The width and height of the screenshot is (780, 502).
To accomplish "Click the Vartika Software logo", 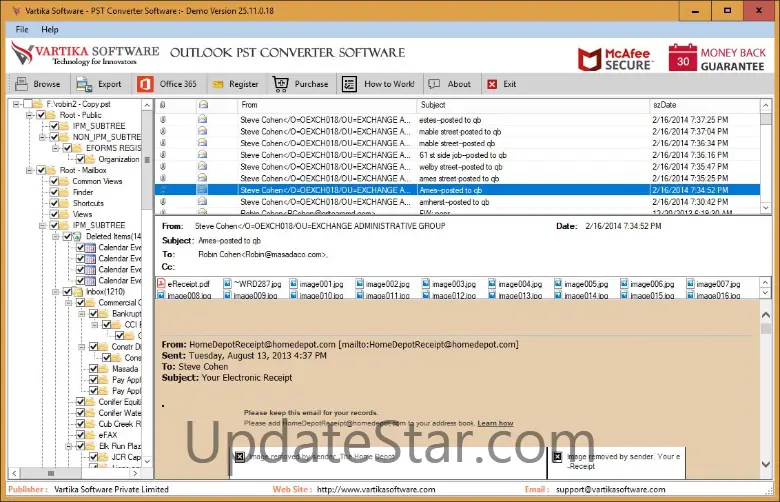I will [85, 54].
